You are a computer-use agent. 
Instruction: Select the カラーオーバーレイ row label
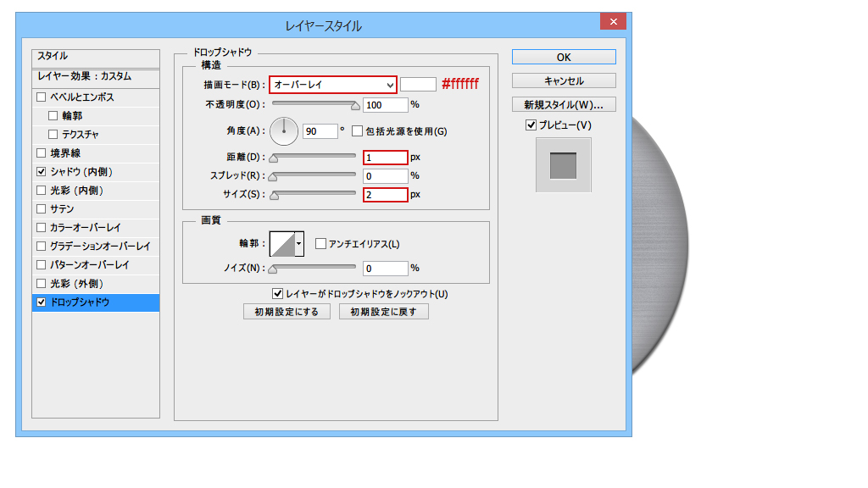[x=86, y=227]
